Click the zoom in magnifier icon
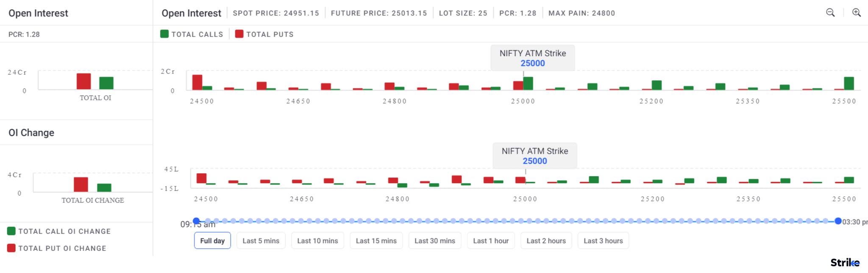868x273 pixels. click(856, 13)
